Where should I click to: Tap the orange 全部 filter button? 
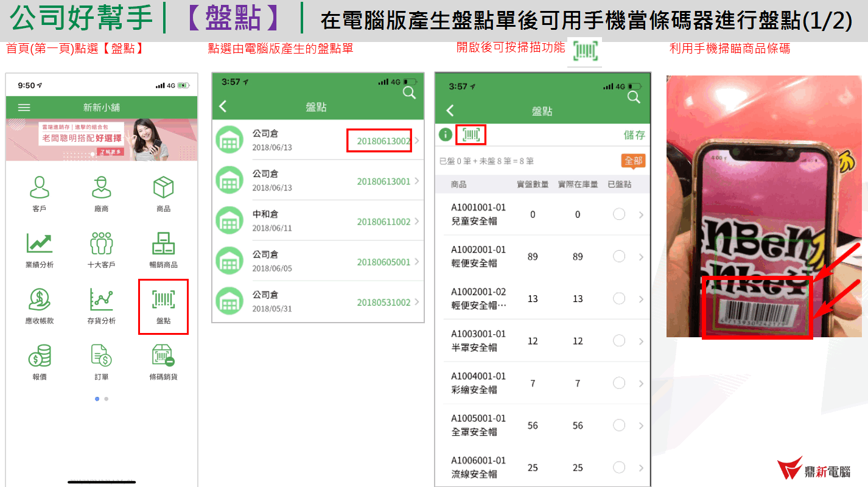tap(633, 161)
